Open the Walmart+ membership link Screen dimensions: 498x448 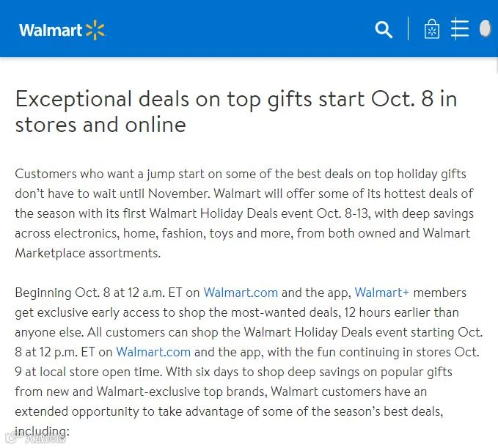(x=382, y=293)
